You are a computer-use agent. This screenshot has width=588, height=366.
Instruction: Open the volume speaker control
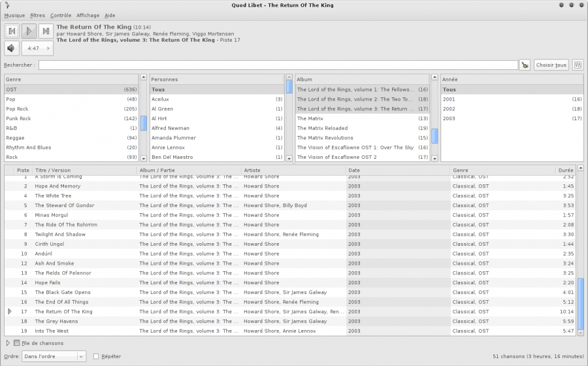[x=12, y=48]
